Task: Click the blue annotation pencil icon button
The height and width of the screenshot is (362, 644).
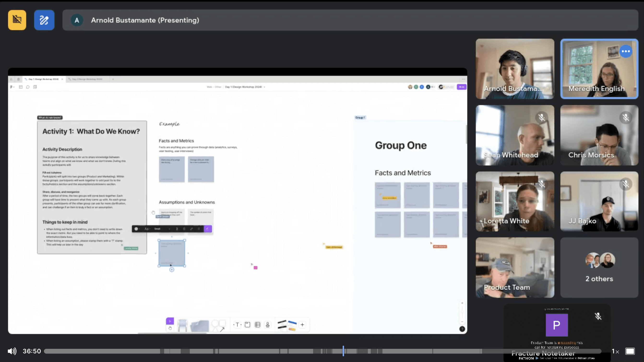Action: click(44, 20)
